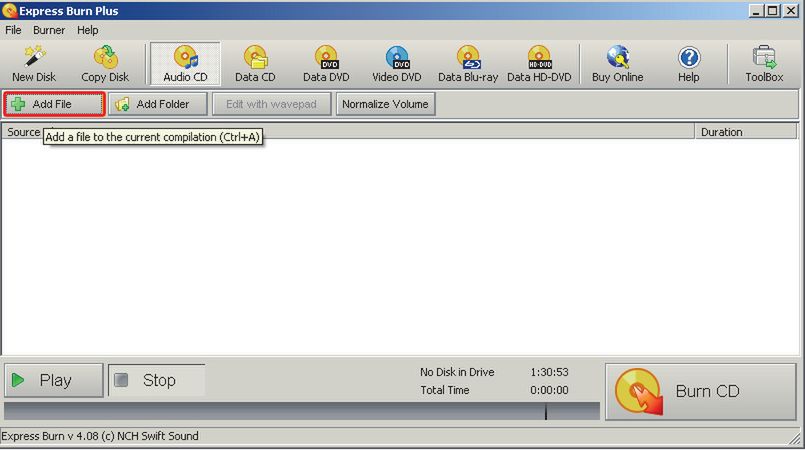This screenshot has height=450, width=805.
Task: Click the 'No Disk in Drive' status text
Action: tap(457, 372)
